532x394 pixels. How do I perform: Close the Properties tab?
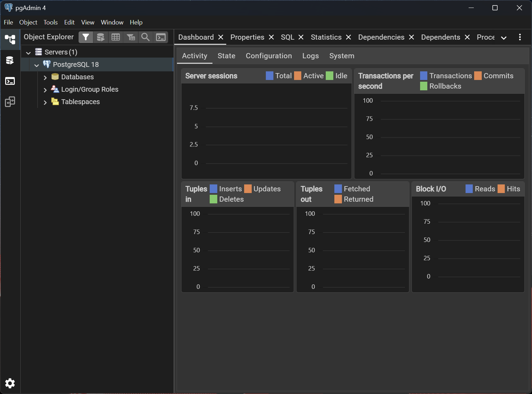click(271, 37)
